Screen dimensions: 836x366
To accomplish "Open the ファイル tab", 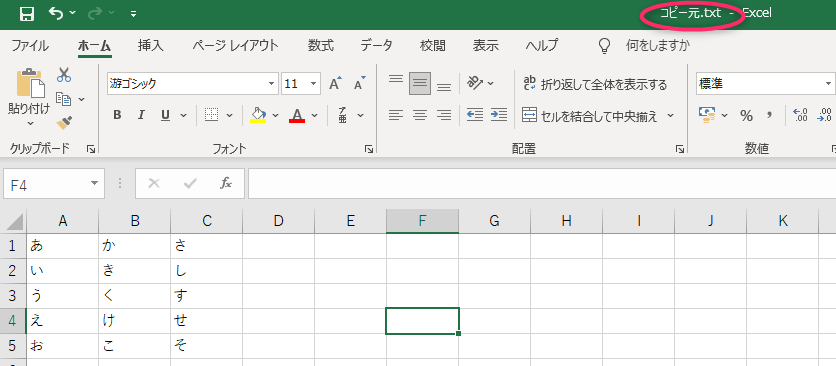I will (30, 45).
